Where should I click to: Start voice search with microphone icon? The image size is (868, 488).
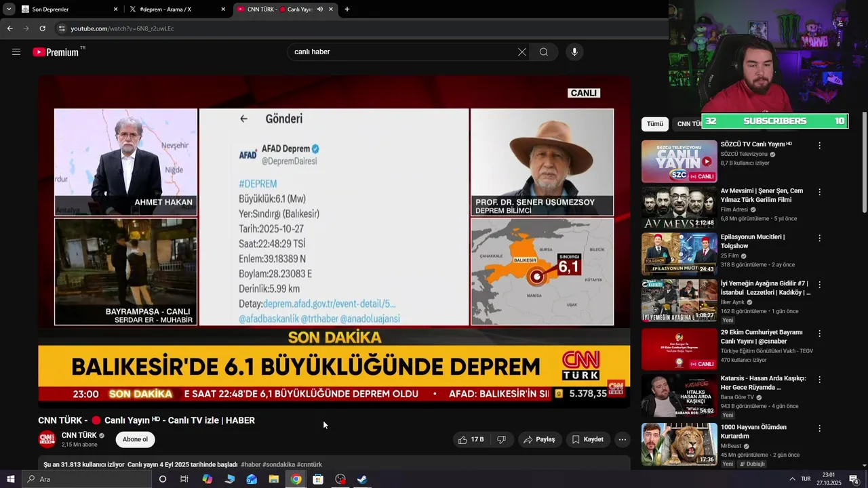coord(574,52)
